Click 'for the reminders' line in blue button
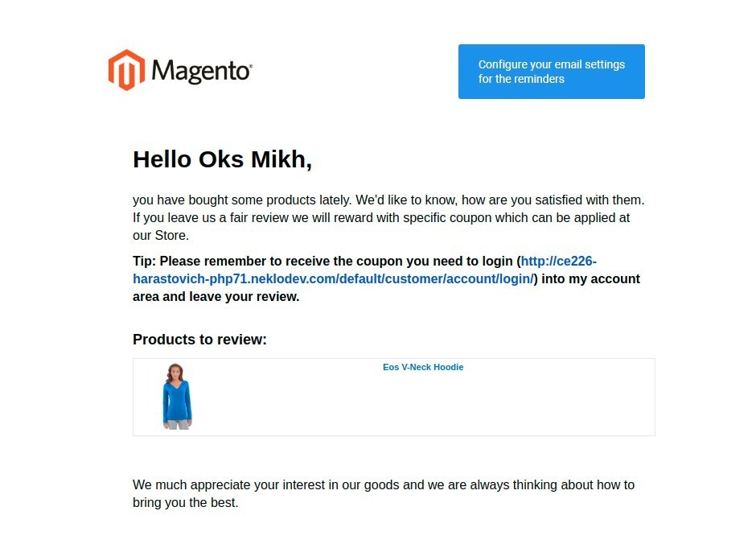Viewport: 756px width, 544px height. pos(520,79)
